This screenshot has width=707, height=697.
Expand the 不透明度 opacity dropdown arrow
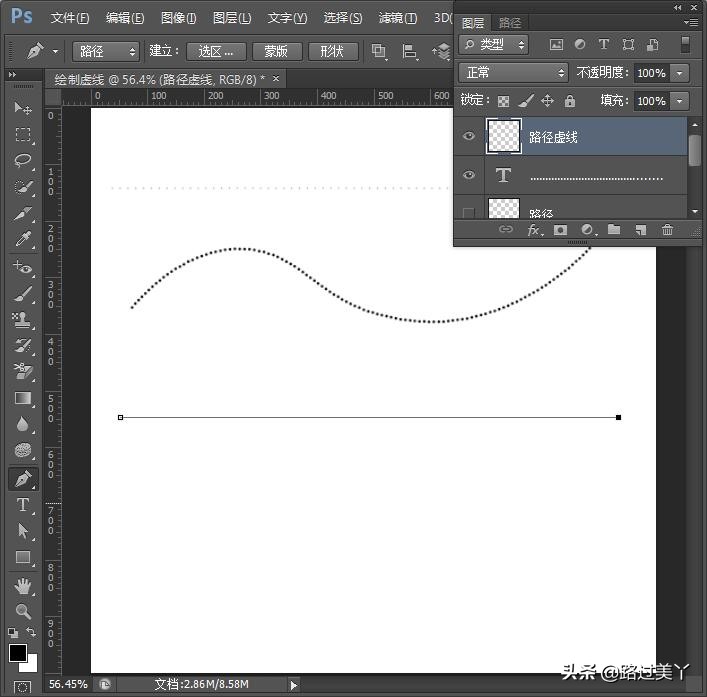pyautogui.click(x=680, y=73)
